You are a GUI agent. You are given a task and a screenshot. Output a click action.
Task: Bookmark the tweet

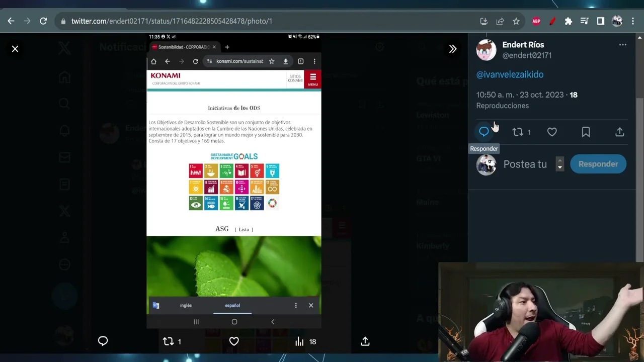click(586, 132)
